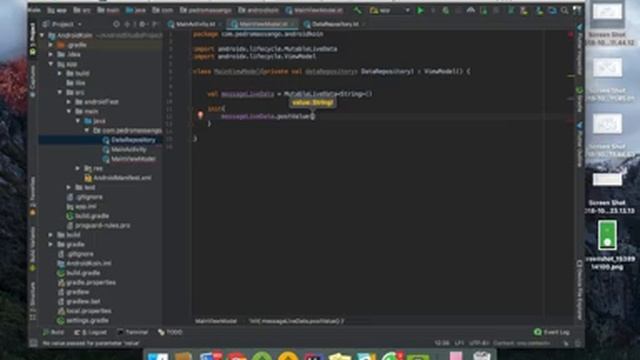640x360 pixels.
Task: Open MainActivity in project tree
Action: [x=124, y=149]
